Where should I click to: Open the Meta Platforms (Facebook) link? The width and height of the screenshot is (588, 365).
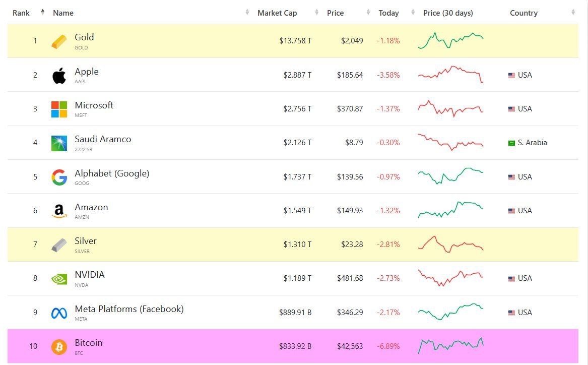coord(129,309)
